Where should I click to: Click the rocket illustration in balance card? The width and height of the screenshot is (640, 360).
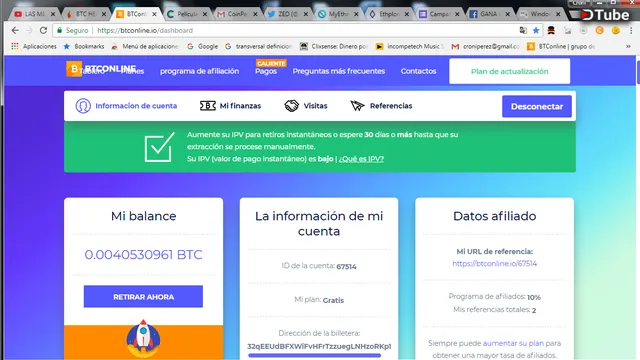click(143, 339)
